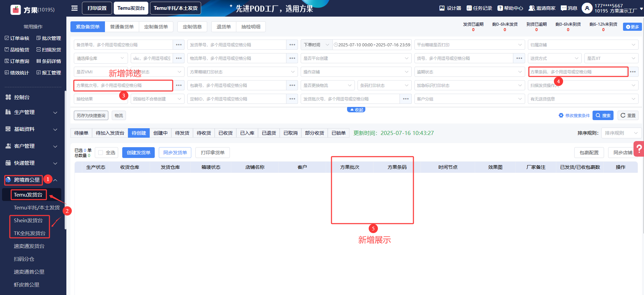This screenshot has width=644, height=295.
Task: Open the 逾期状态 dropdown
Action: coord(470,72)
